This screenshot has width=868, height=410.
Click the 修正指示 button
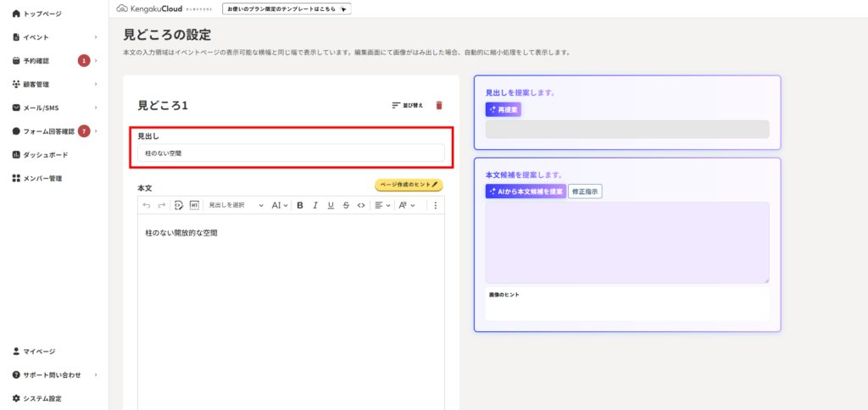tap(585, 191)
